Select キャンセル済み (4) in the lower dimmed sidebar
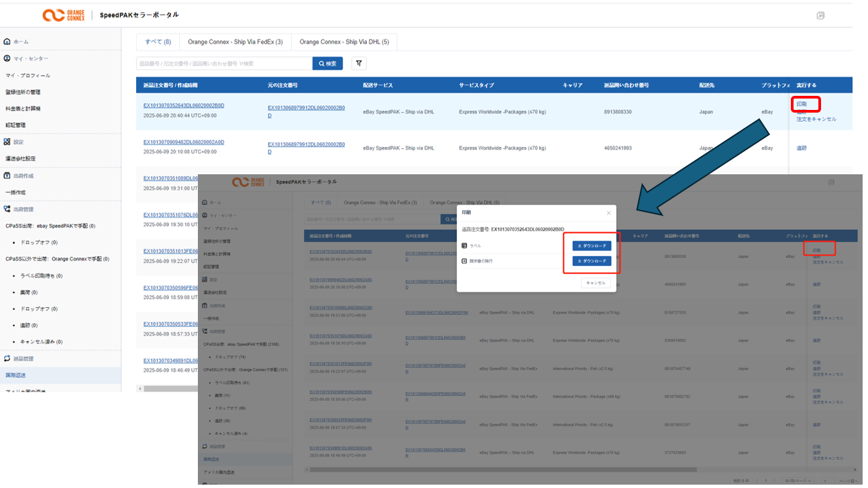 [x=229, y=434]
